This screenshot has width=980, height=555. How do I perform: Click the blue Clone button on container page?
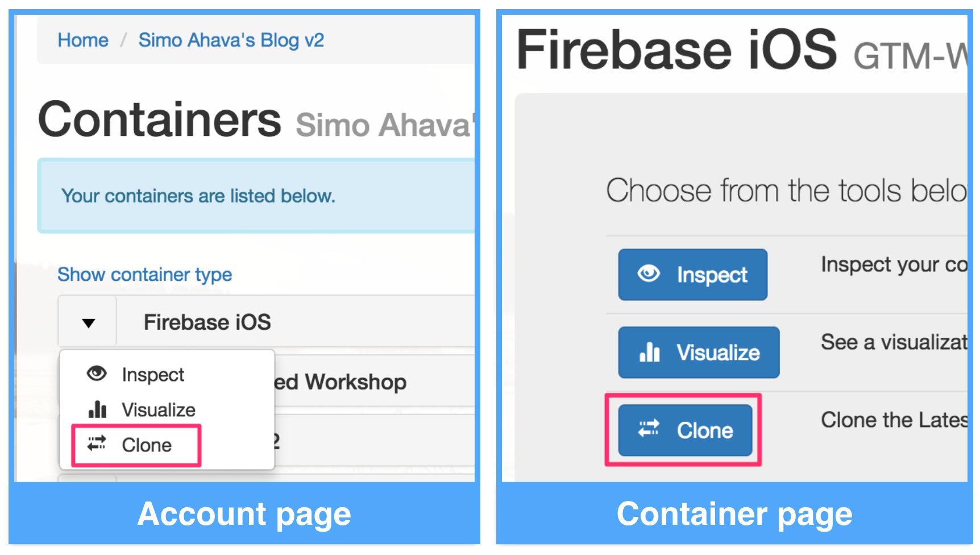686,430
